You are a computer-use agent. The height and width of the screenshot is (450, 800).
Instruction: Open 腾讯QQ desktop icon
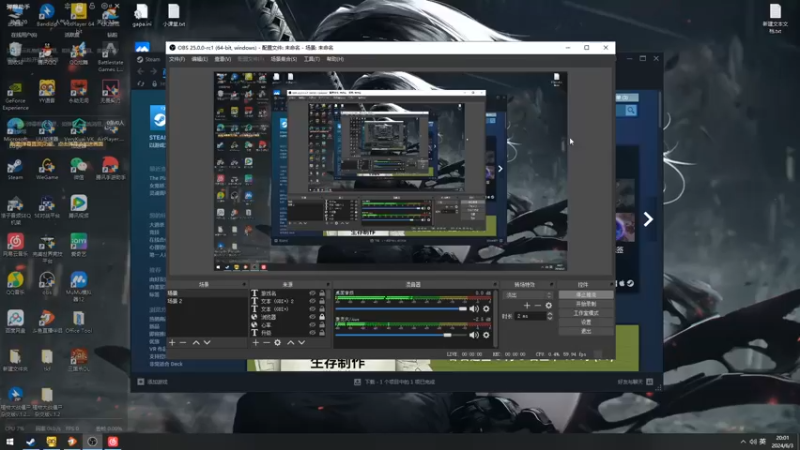click(x=47, y=54)
